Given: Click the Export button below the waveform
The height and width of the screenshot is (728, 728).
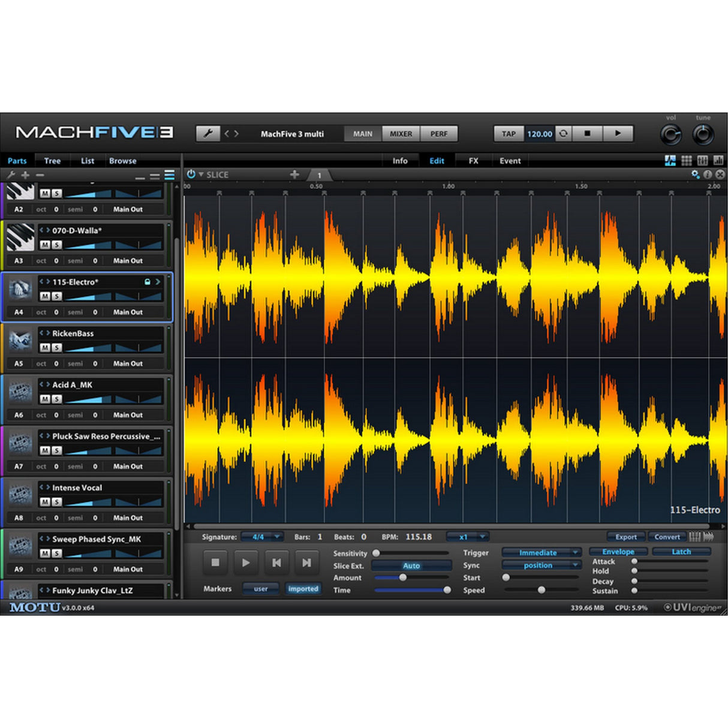Looking at the screenshot, I should (x=626, y=537).
